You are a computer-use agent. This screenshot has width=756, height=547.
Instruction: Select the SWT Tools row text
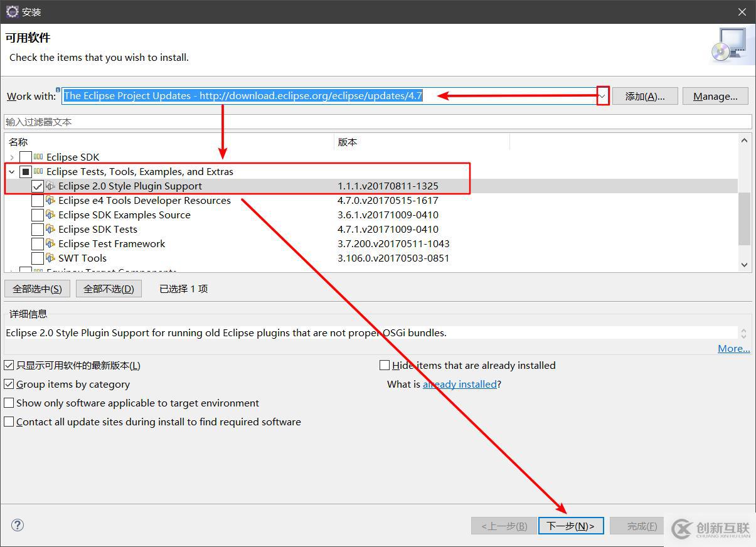click(82, 258)
